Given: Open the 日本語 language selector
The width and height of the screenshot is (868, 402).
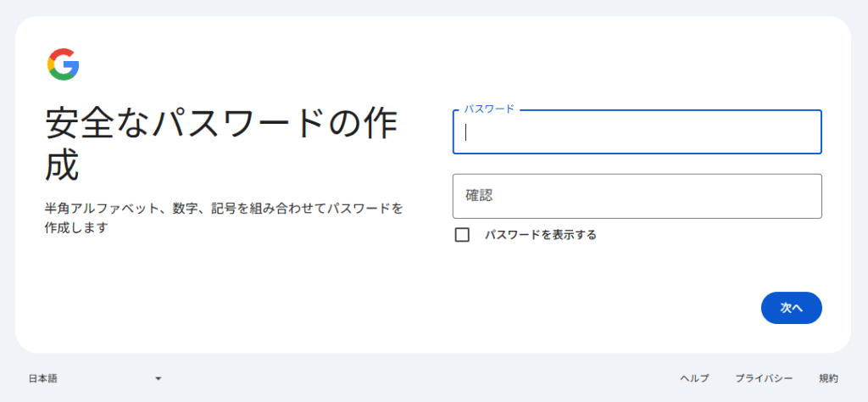Looking at the screenshot, I should tap(94, 378).
